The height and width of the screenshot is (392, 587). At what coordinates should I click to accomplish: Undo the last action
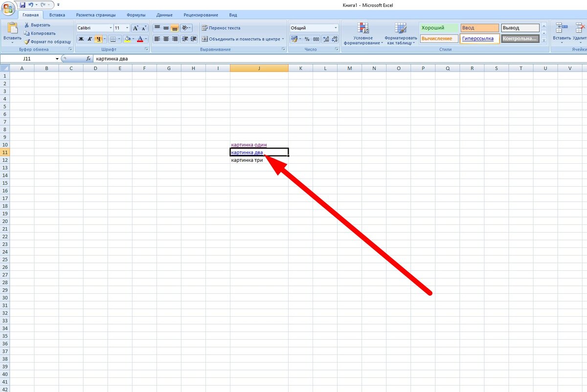click(x=31, y=5)
